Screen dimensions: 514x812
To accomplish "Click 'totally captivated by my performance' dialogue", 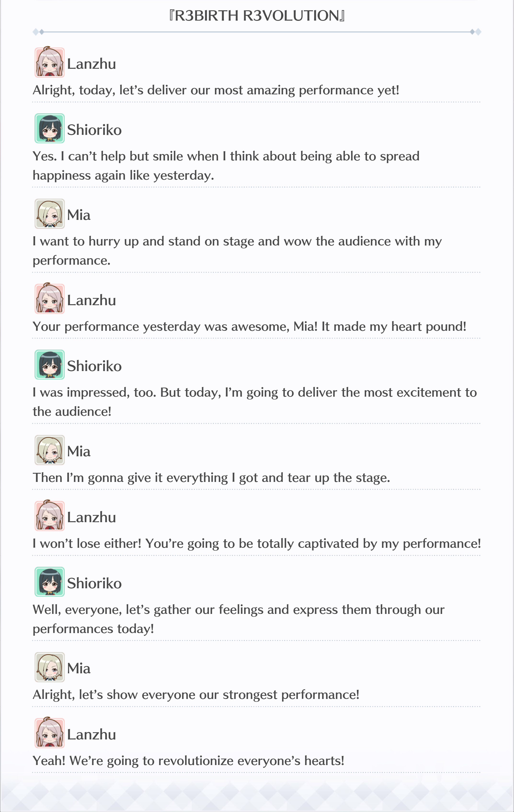I will point(257,543).
